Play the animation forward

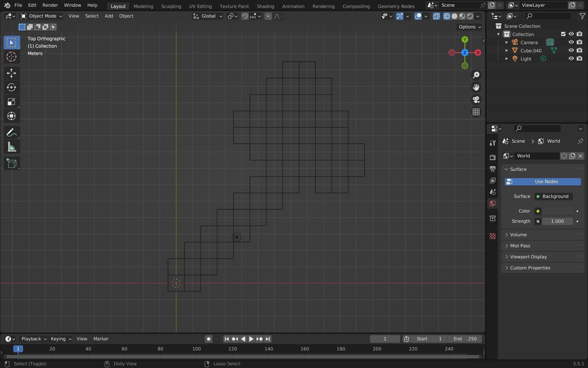(x=251, y=339)
